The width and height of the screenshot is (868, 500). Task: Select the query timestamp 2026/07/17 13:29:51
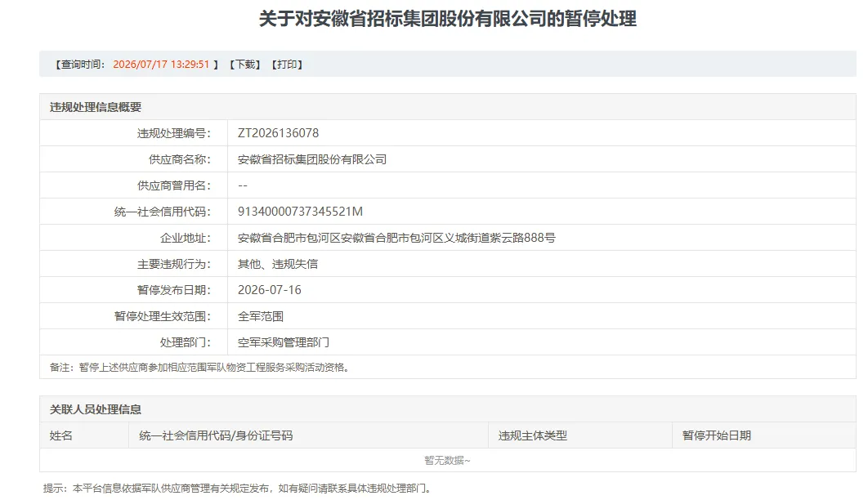[x=161, y=65]
